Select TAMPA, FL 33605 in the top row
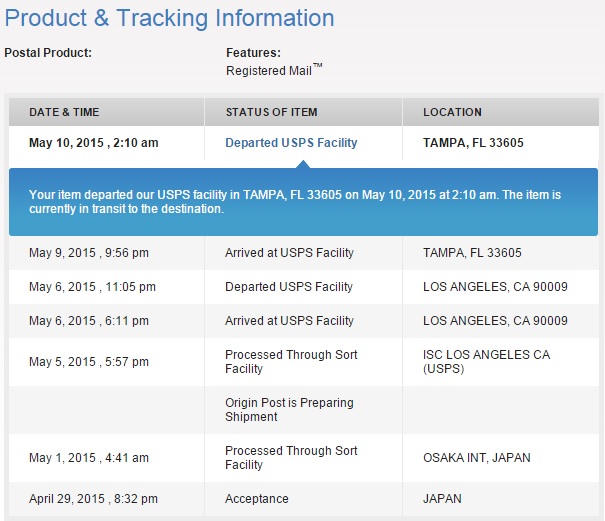The width and height of the screenshot is (605, 521). click(x=473, y=143)
